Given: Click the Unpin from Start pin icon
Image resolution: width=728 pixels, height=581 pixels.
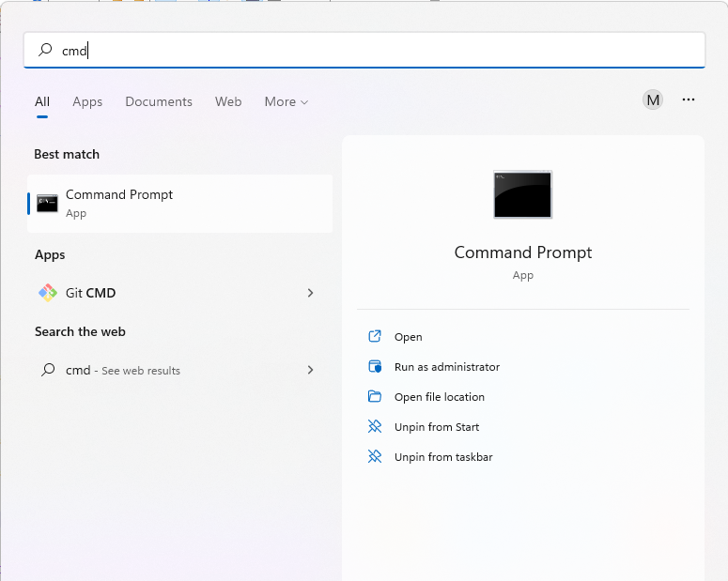Looking at the screenshot, I should 375,427.
